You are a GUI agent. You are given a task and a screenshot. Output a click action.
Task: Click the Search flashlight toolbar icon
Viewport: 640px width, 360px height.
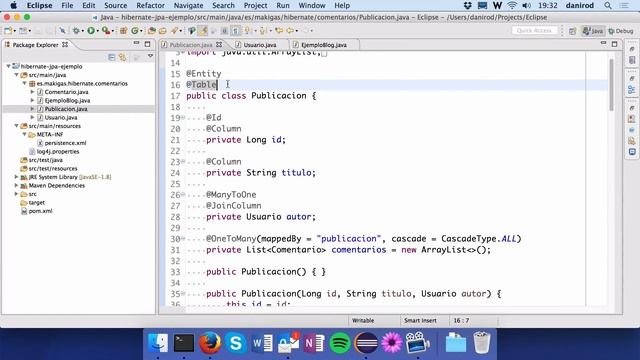click(x=175, y=31)
